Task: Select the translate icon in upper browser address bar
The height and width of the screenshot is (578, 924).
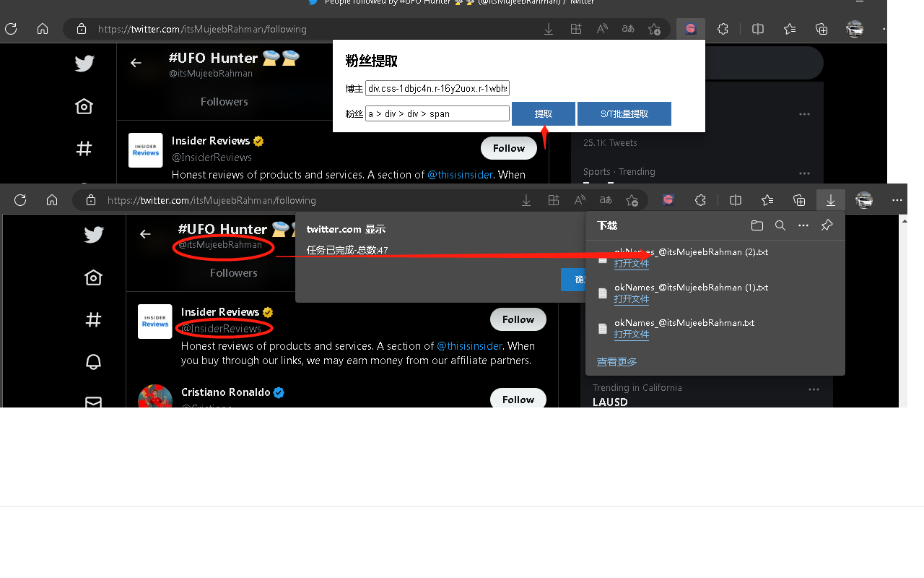Action: (x=628, y=29)
